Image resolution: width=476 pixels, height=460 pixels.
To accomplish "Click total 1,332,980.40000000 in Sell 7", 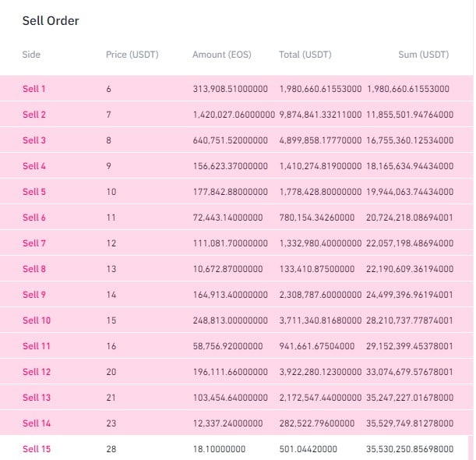I will pyautogui.click(x=320, y=243).
